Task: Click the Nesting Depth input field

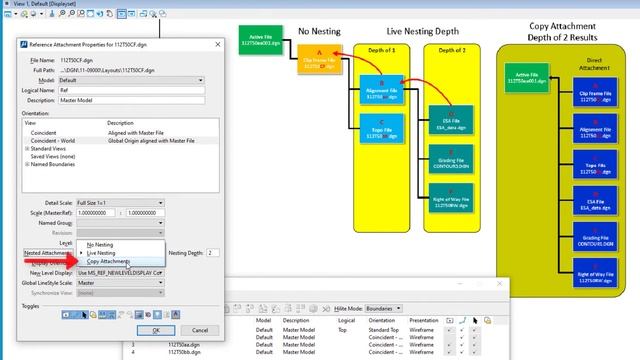Action: point(213,253)
